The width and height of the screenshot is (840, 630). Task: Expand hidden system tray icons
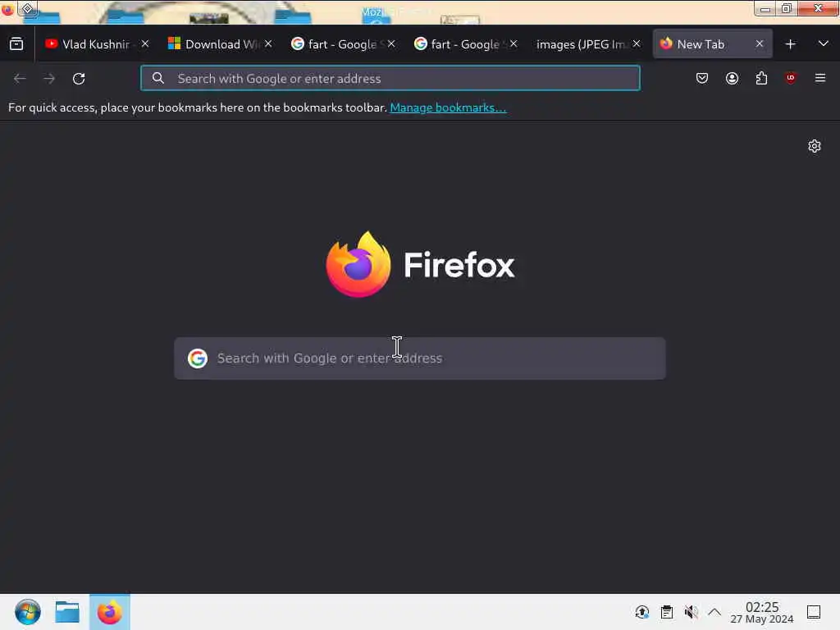coord(714,612)
